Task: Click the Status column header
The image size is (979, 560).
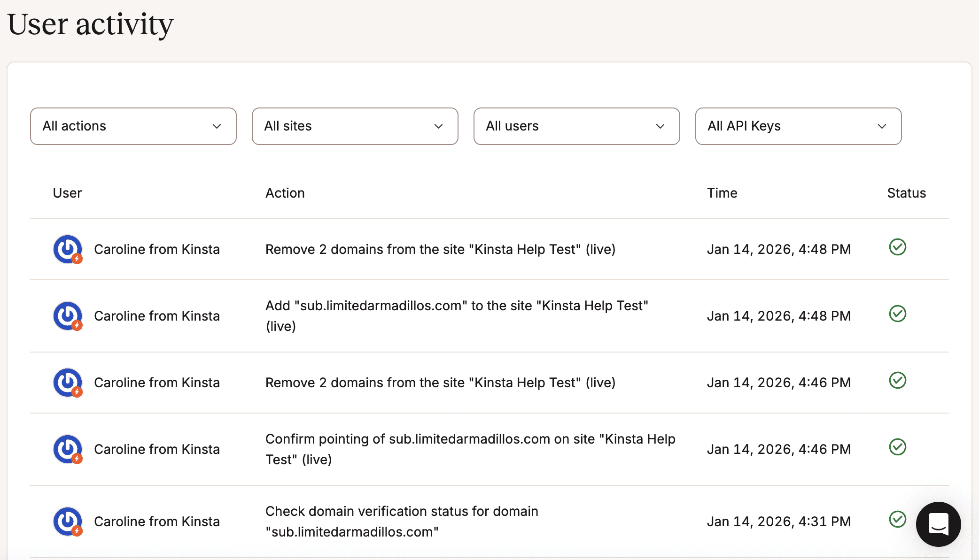Action: click(x=906, y=193)
